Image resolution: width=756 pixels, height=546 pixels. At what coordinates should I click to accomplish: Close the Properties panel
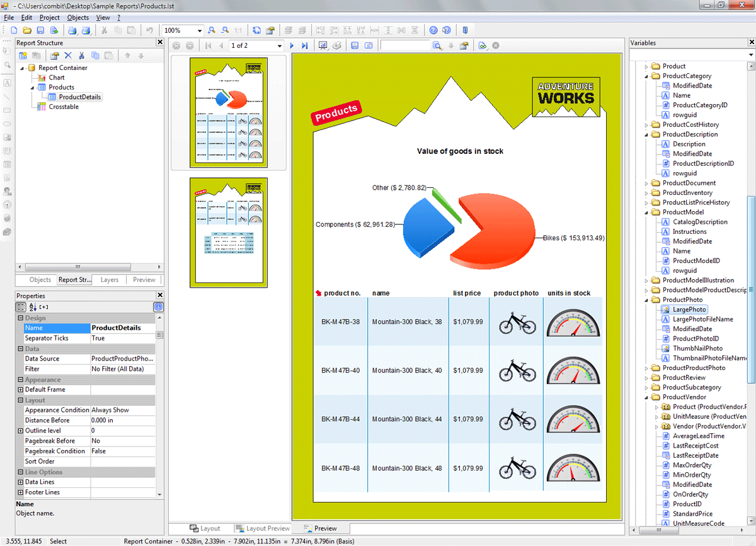click(159, 296)
